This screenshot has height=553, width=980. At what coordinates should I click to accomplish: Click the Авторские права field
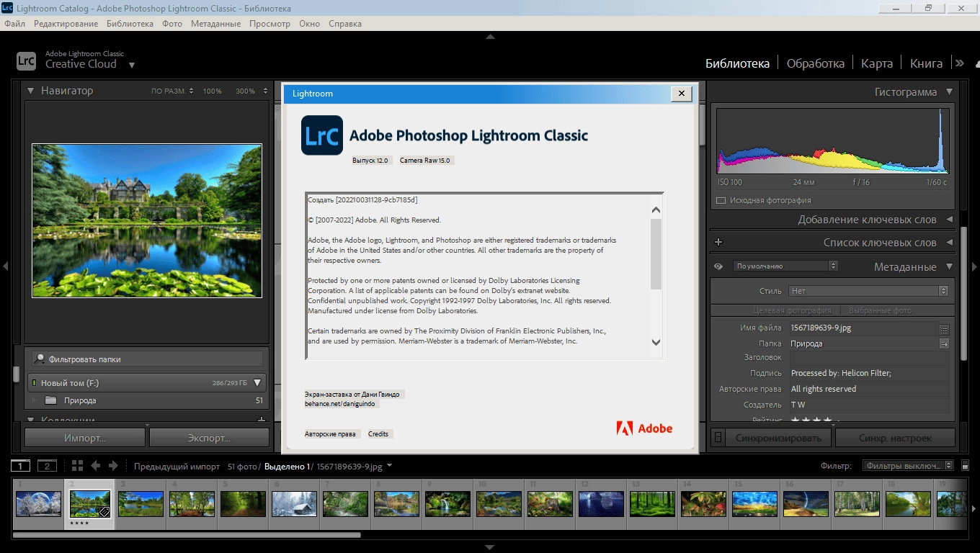coord(869,389)
